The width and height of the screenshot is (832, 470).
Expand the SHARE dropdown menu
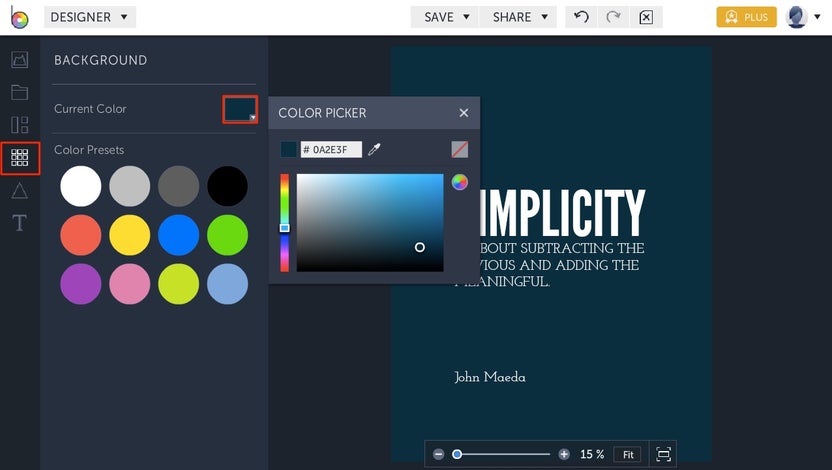tap(518, 17)
